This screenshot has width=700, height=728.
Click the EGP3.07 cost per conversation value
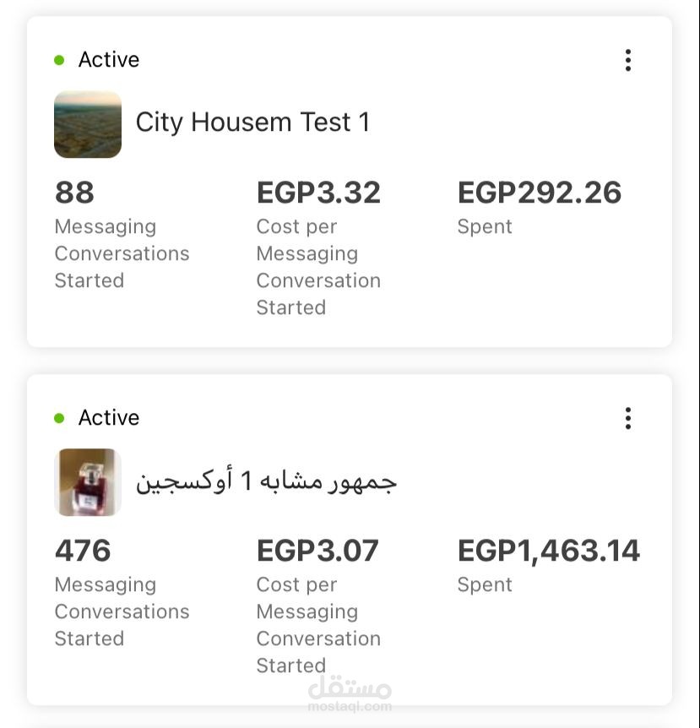pos(318,550)
